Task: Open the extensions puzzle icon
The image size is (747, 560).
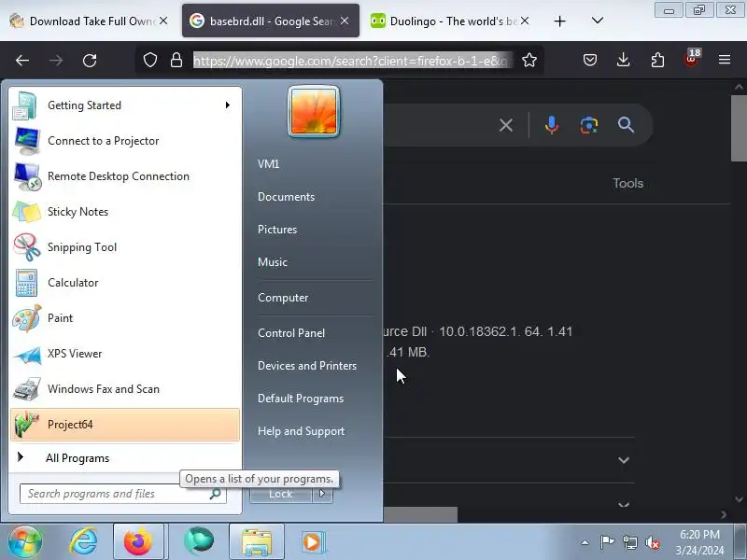Action: pyautogui.click(x=657, y=61)
